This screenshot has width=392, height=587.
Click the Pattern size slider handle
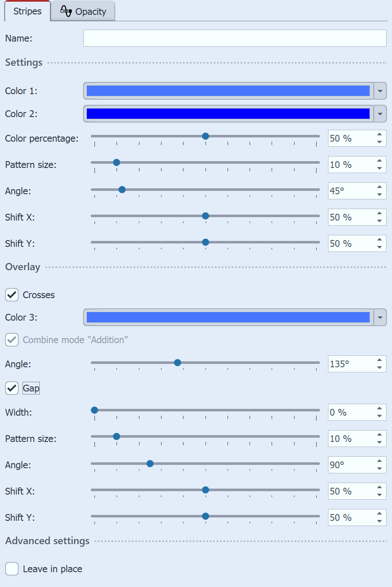click(x=117, y=162)
